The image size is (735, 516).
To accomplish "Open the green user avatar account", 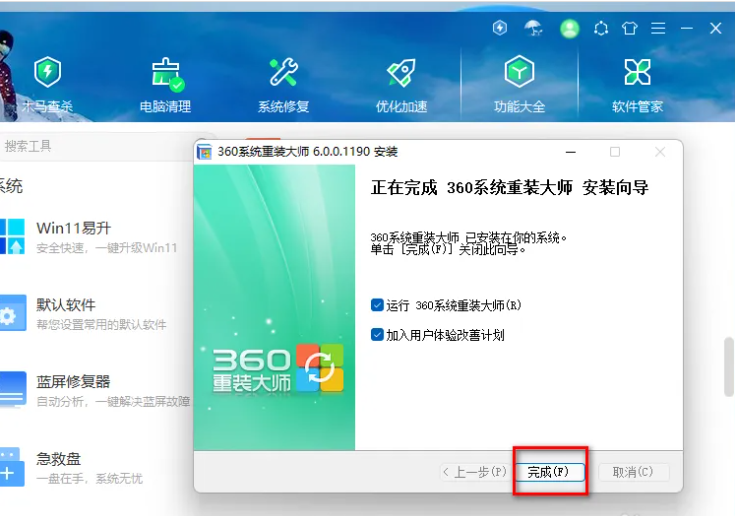I will coord(570,29).
